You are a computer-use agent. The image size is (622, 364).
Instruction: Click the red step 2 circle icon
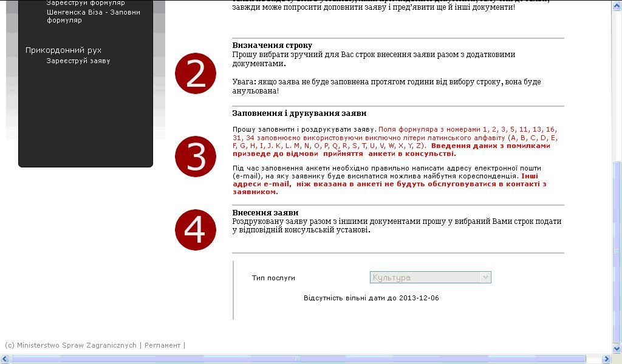(196, 73)
